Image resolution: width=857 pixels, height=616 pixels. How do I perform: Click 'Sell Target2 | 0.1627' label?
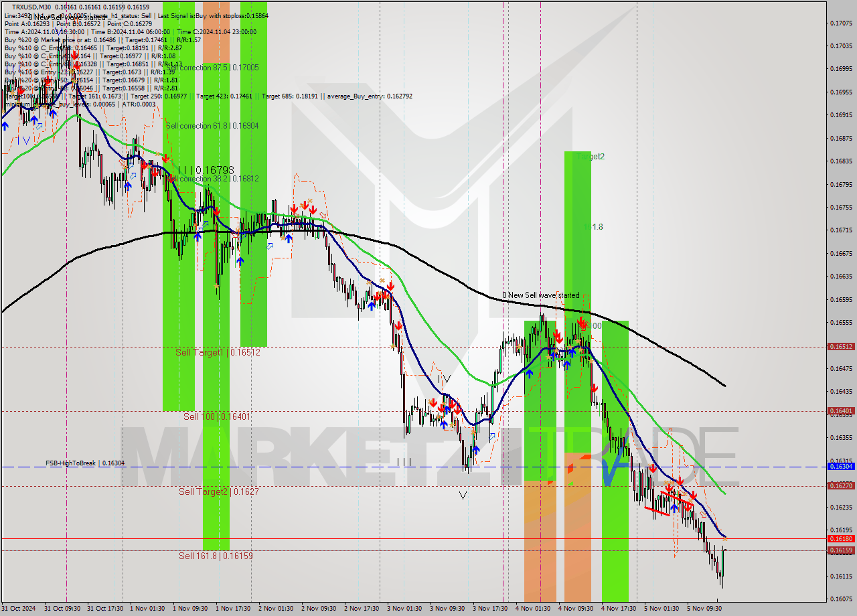(x=219, y=491)
